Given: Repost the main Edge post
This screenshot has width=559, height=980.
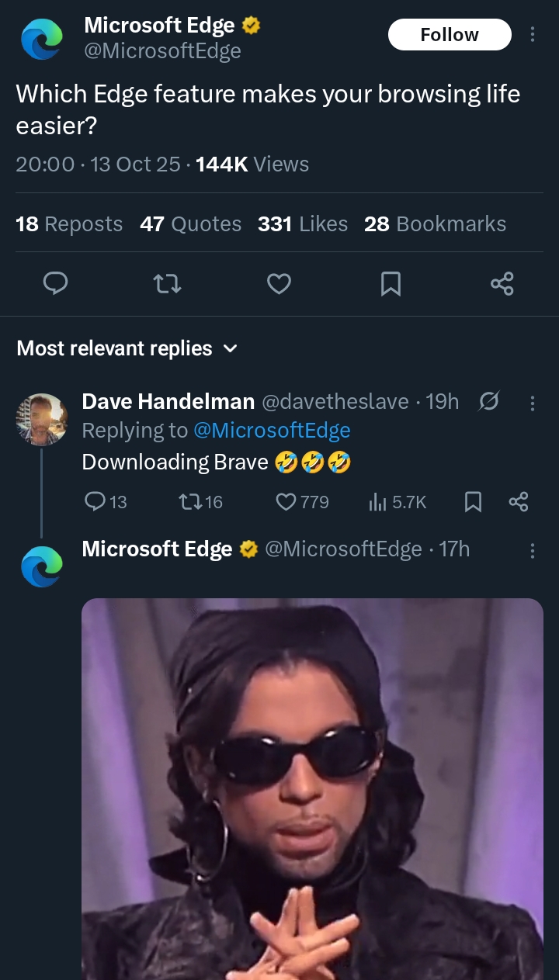Looking at the screenshot, I should [168, 284].
